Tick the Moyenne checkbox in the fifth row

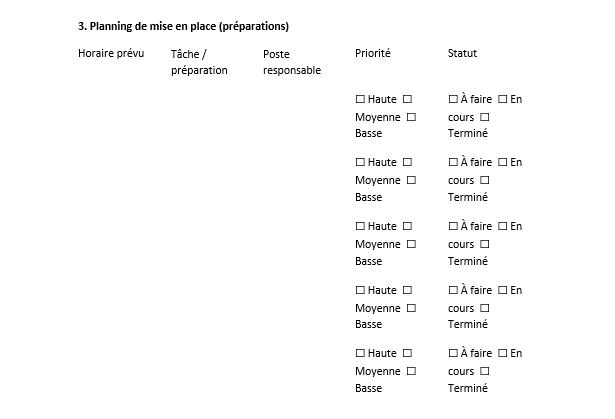[408, 353]
